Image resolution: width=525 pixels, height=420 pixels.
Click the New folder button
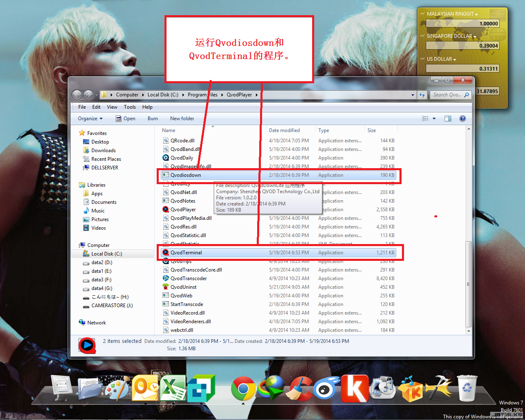pos(182,119)
